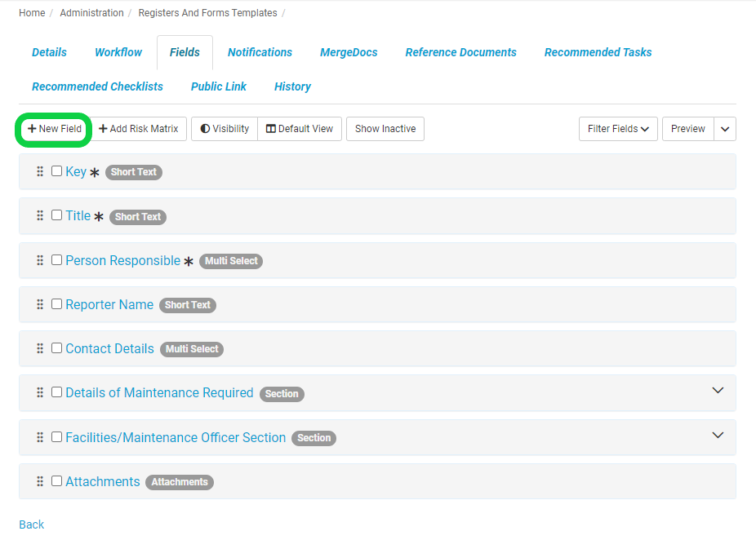
Task: Open the Title field link
Action: click(78, 215)
